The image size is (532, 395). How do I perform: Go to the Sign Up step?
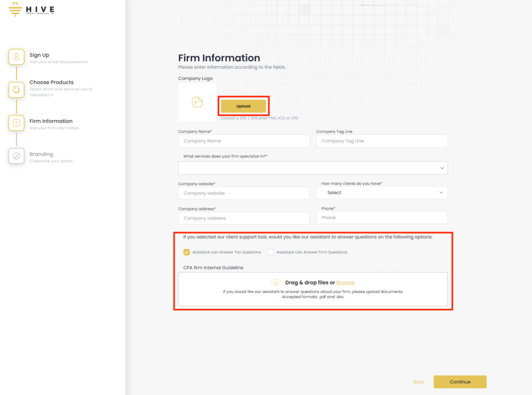pos(39,55)
